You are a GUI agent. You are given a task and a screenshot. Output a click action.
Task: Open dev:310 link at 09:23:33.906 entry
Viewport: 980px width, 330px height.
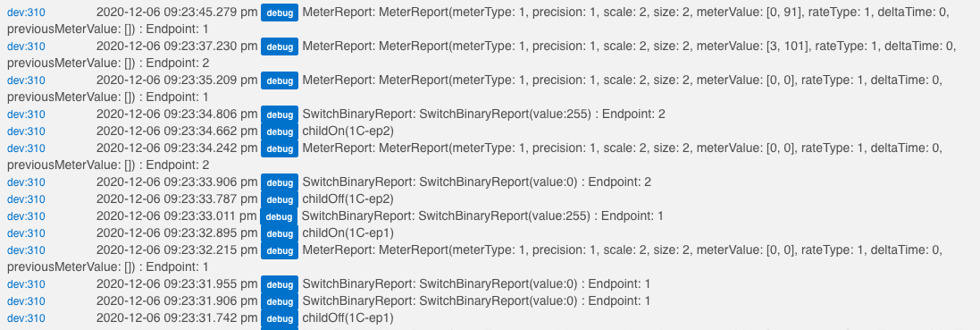tap(26, 182)
